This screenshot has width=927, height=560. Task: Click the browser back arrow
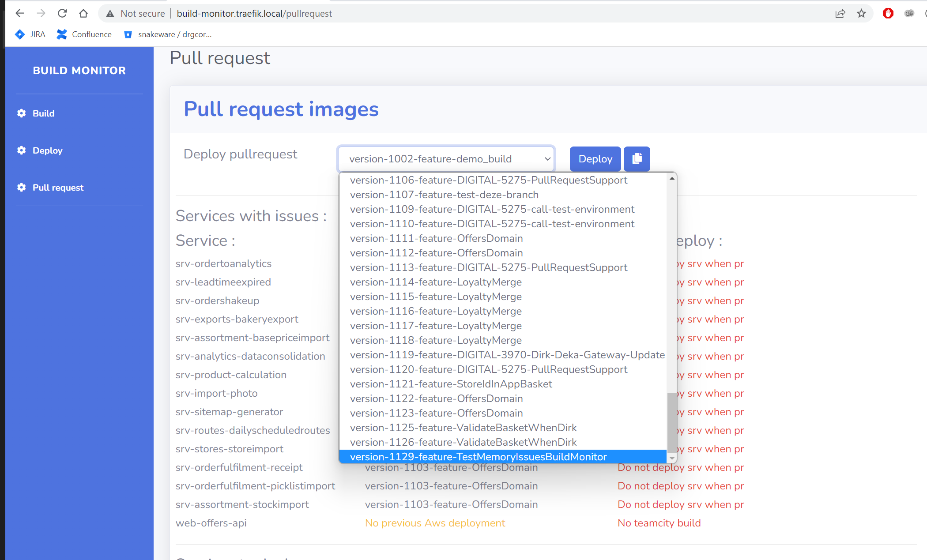[x=20, y=13]
